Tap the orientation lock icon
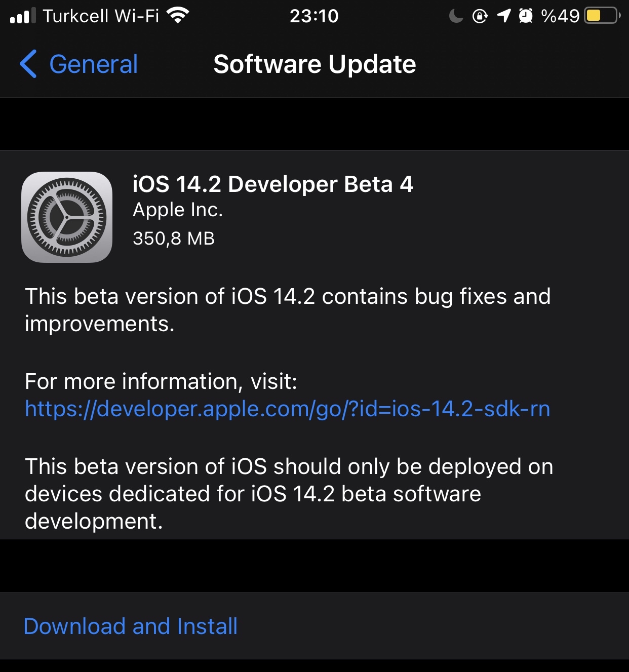Screen dimensions: 629x672 [480, 16]
